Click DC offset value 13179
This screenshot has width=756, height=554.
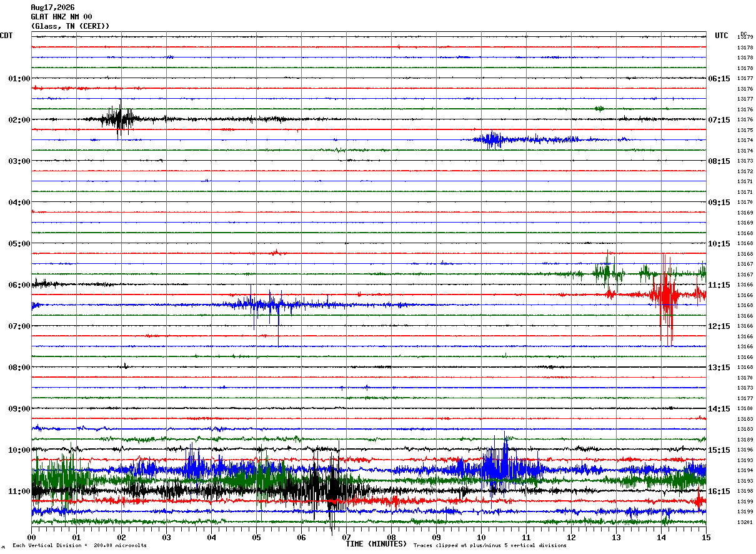point(745,38)
